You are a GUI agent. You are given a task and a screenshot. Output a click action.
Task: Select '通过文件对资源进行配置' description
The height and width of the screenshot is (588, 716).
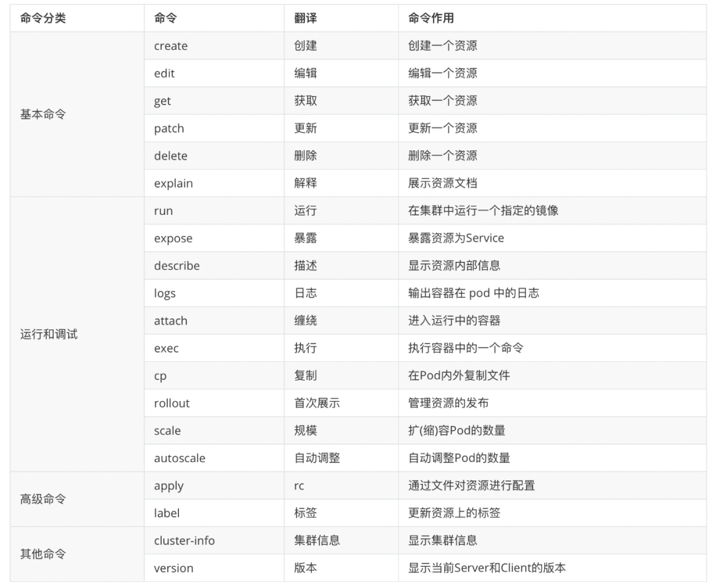471,486
